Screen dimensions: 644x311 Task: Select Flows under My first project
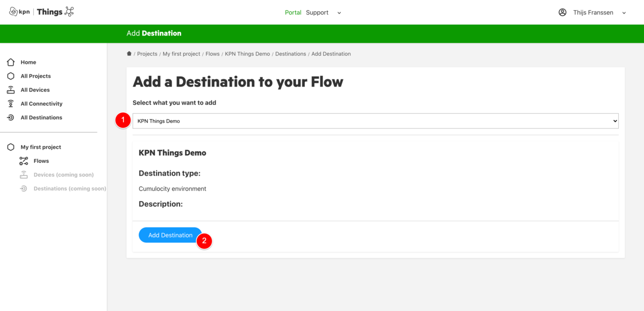(41, 161)
